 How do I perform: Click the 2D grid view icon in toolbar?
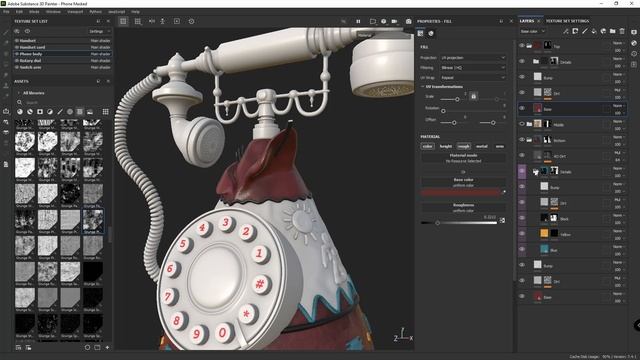tap(138, 21)
